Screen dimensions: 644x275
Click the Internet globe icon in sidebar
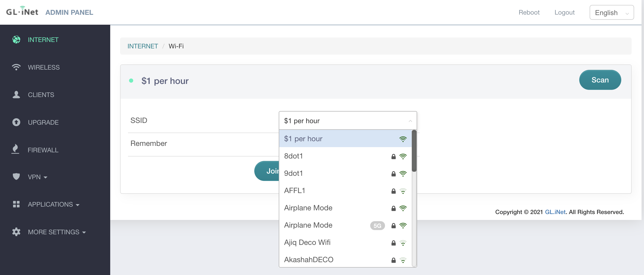(16, 39)
